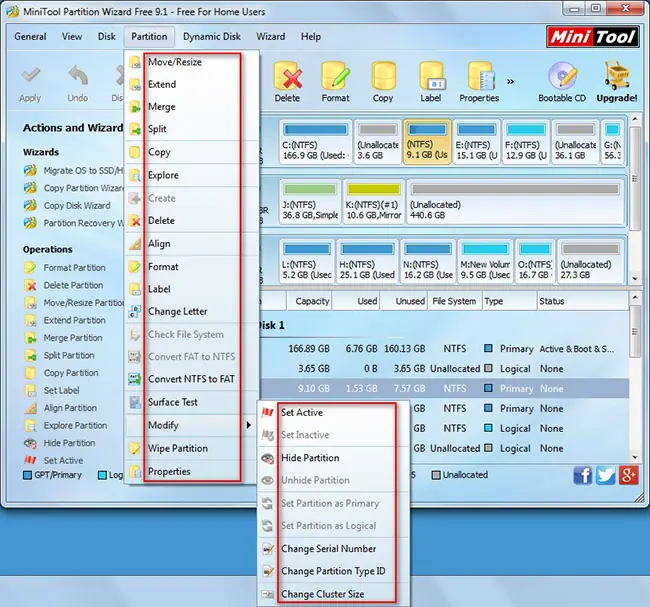Click the Change Letter menu icon
This screenshot has width=650, height=607.
coord(135,311)
